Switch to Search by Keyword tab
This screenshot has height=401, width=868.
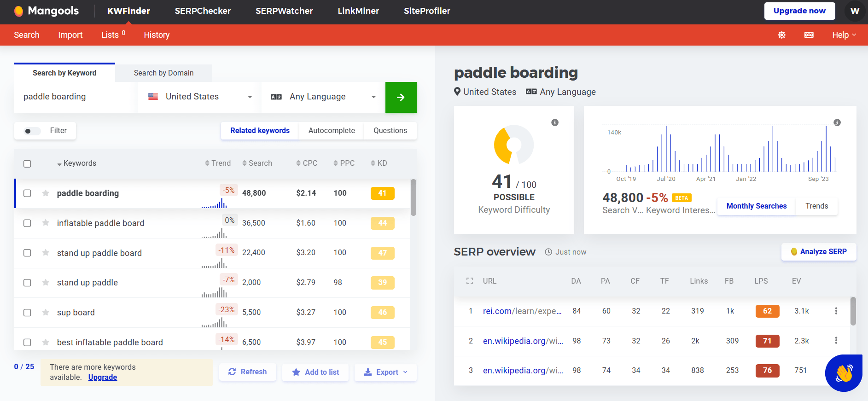[x=64, y=73]
